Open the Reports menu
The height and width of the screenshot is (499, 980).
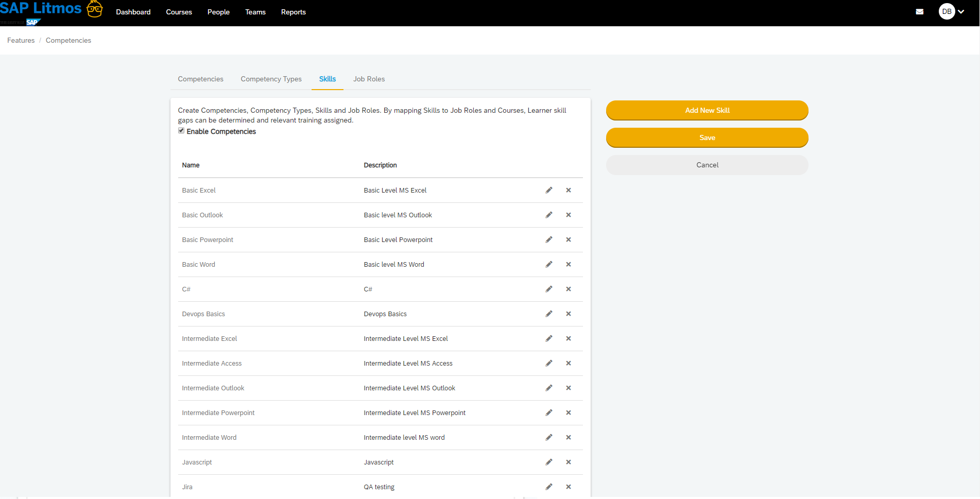pyautogui.click(x=294, y=12)
